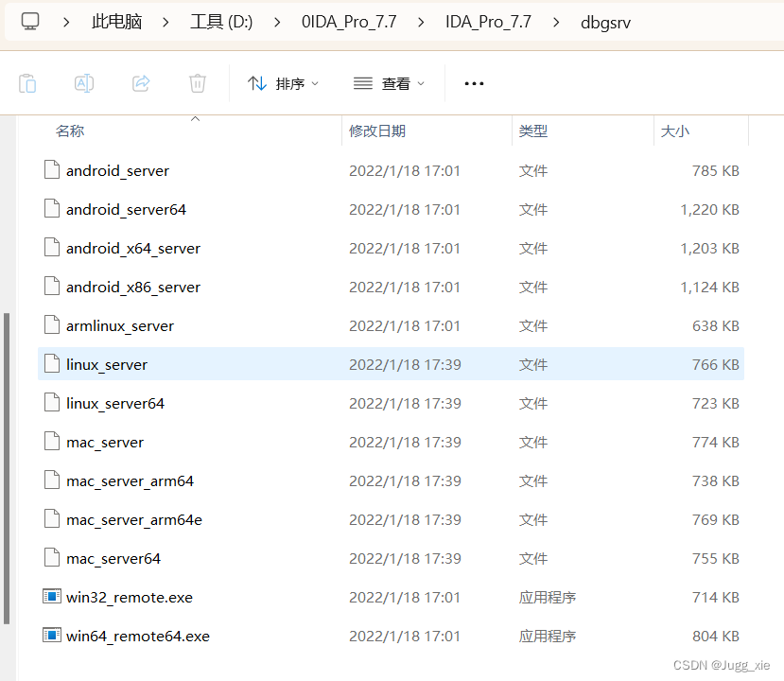Toggle the 名称 column sort order

point(70,131)
